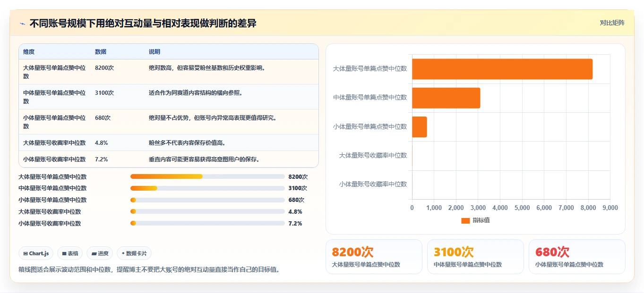This screenshot has width=644, height=293.
Task: Click the orange legend swatch for 指标值
Action: [465, 220]
